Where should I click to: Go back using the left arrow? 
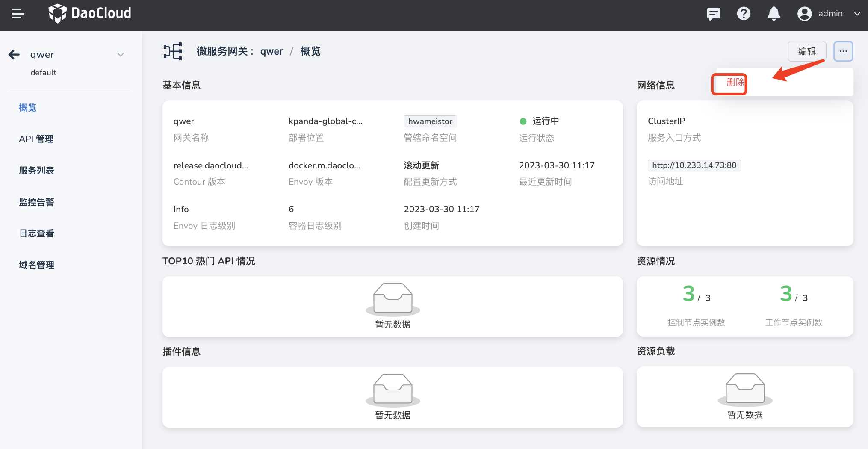click(x=14, y=54)
